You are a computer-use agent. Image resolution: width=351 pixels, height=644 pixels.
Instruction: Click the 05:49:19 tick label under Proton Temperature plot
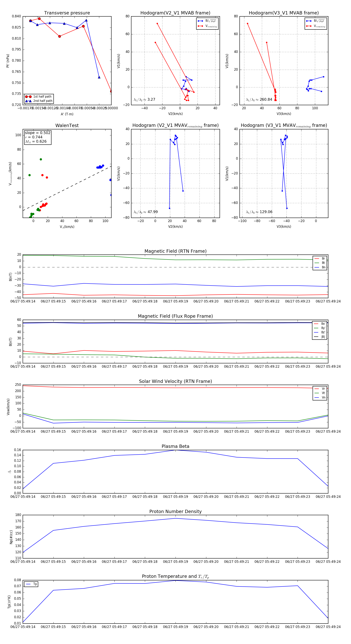[x=175, y=627]
